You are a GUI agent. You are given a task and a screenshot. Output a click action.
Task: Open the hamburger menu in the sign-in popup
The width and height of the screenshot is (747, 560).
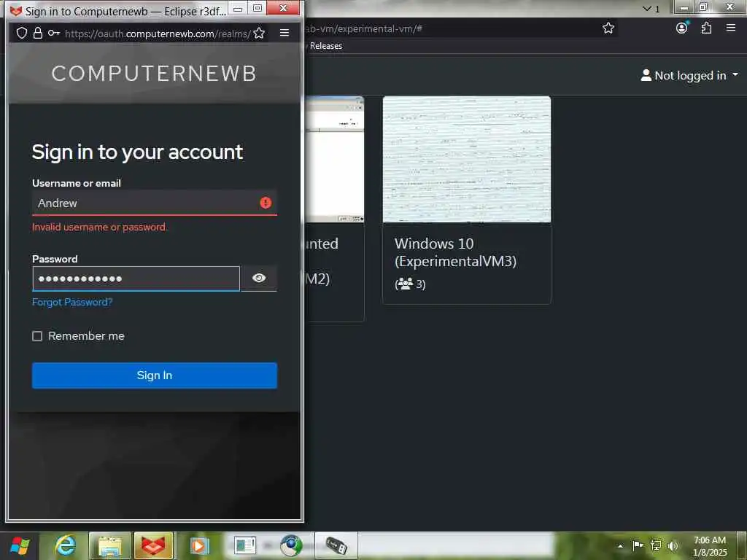click(285, 33)
